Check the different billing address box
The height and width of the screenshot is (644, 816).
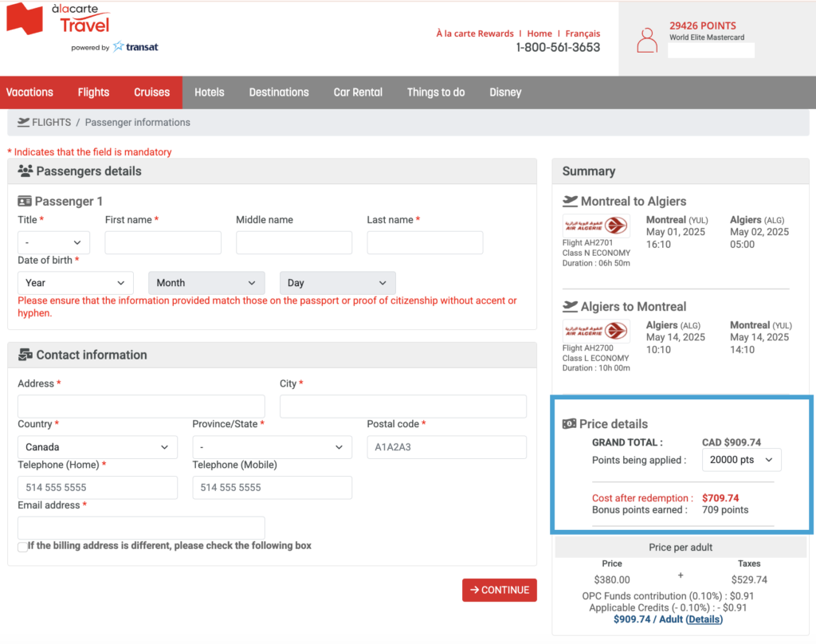[22, 547]
